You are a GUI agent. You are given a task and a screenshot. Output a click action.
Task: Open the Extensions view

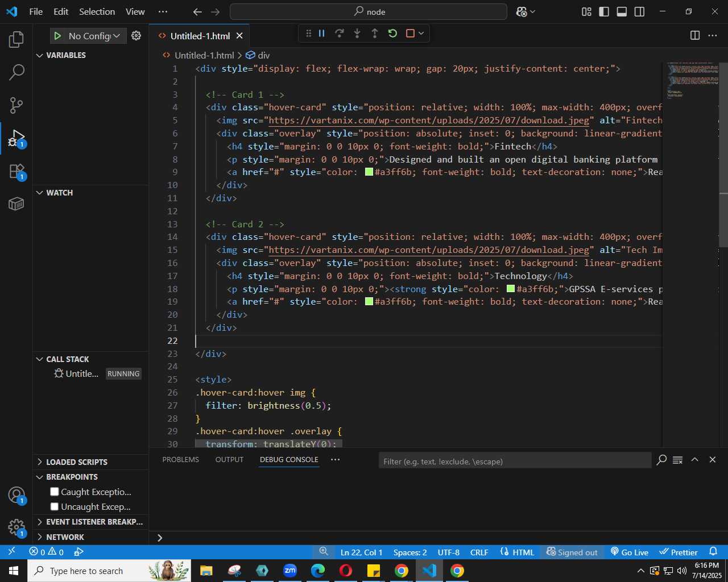[16, 171]
